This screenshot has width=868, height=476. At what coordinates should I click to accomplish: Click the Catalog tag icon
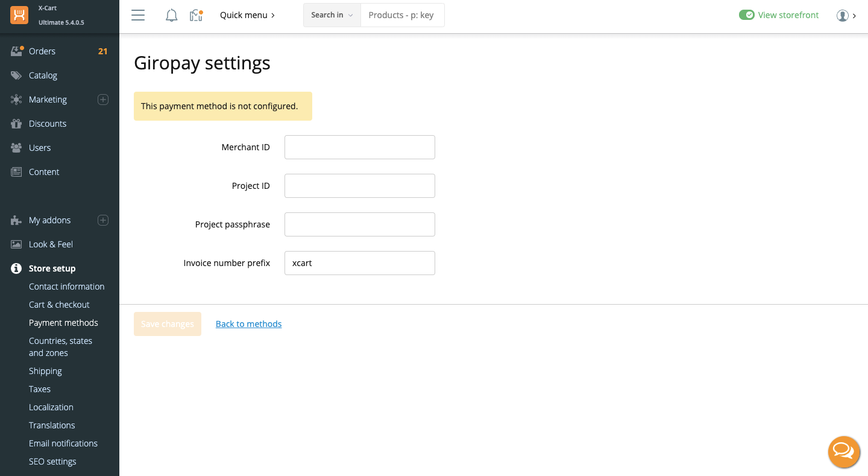(16, 75)
